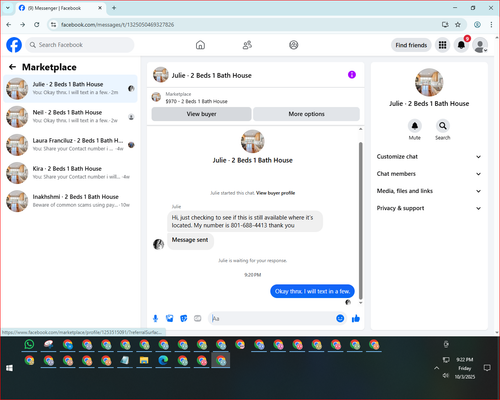The height and width of the screenshot is (400, 500).
Task: Open Chrome three-dot menu
Action: tap(491, 24)
